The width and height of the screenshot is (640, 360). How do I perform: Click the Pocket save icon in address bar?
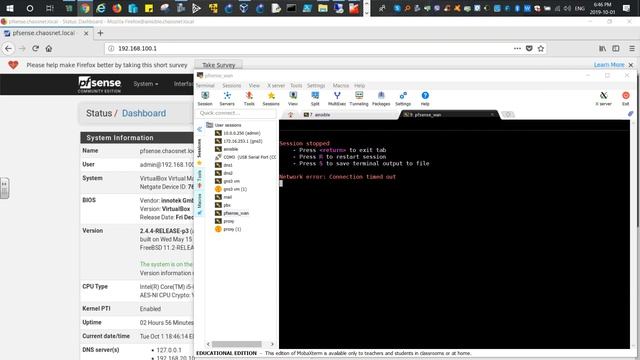click(x=529, y=48)
